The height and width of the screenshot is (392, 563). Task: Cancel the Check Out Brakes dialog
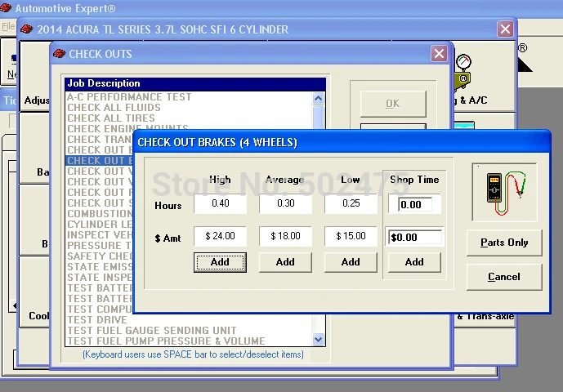[x=504, y=277]
